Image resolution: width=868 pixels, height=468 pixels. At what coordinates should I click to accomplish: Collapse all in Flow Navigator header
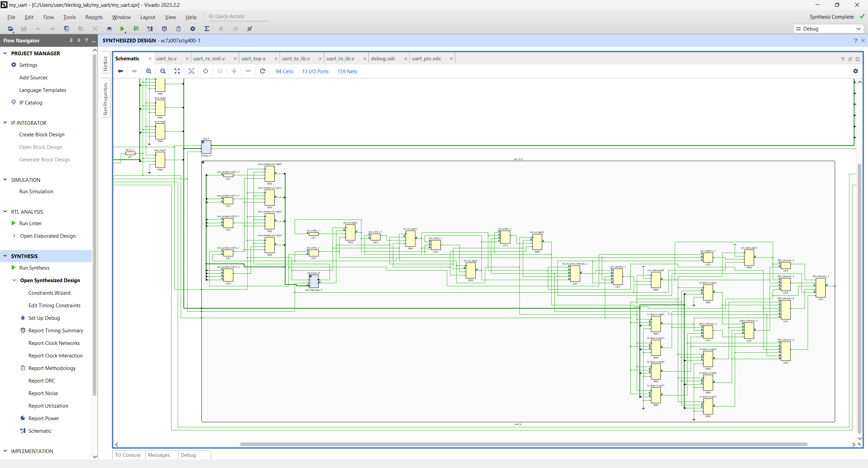coord(71,40)
